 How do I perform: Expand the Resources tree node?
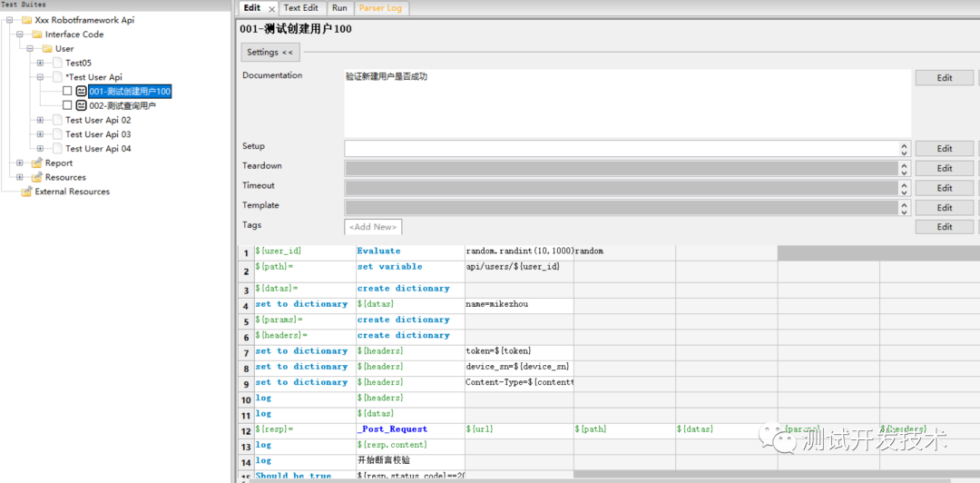click(19, 178)
